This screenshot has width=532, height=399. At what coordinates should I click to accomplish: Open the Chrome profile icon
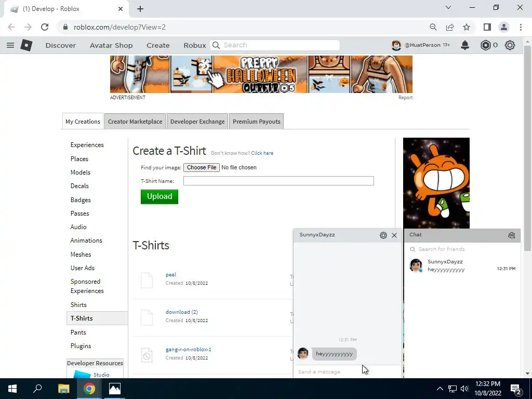coord(504,27)
